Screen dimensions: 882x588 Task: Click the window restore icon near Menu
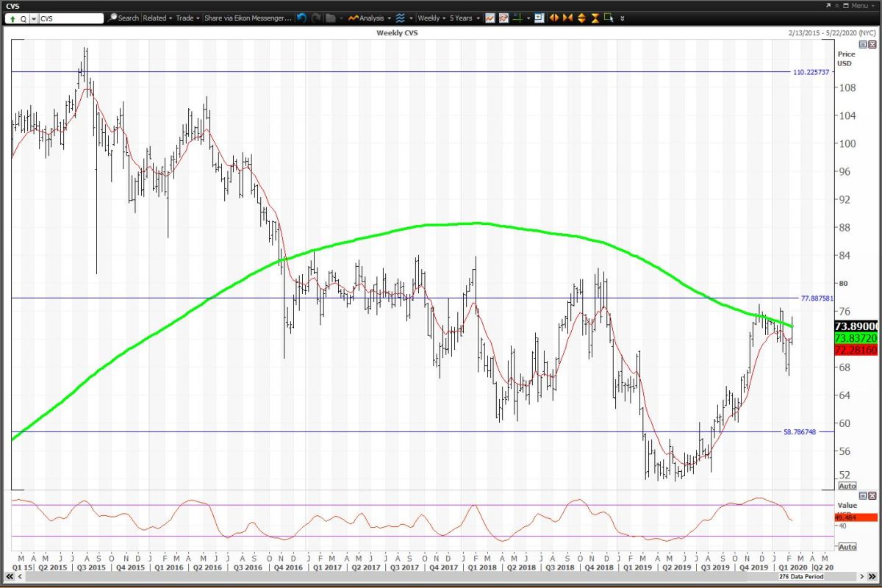pos(845,6)
